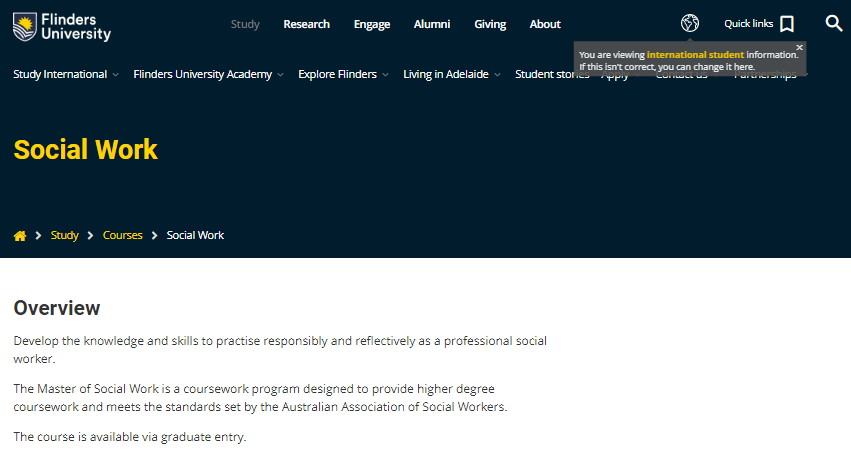The image size is (851, 468).
Task: Select Study in the top navigation
Action: coord(245,24)
